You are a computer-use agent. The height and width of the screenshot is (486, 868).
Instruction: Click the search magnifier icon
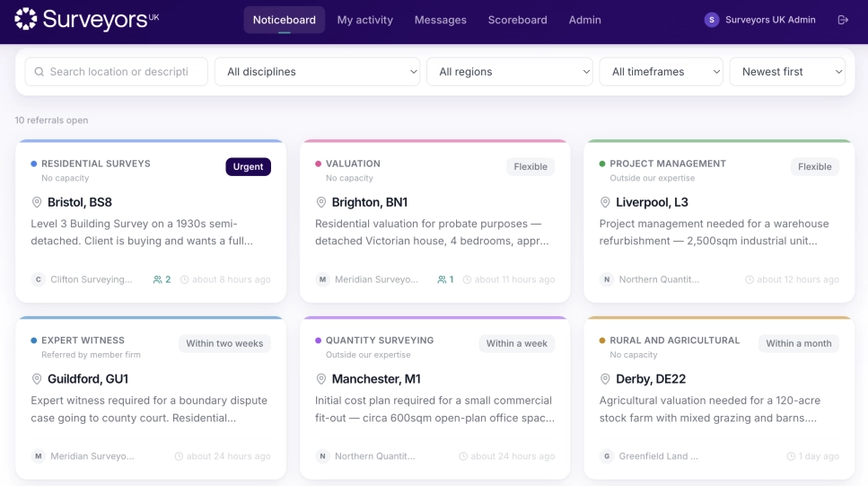[39, 72]
